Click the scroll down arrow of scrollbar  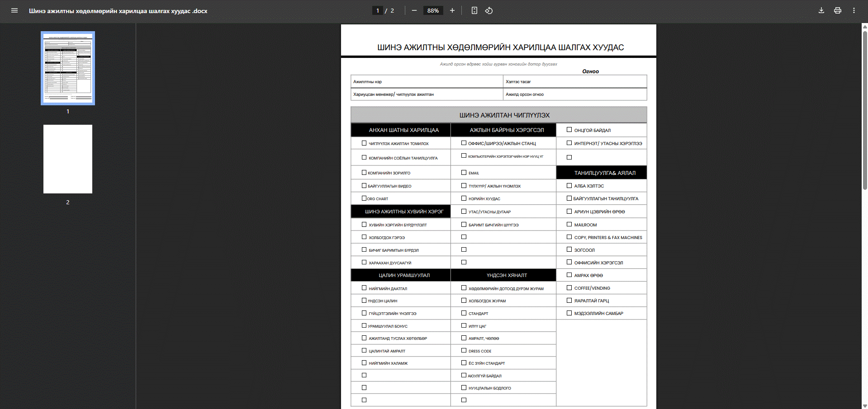pos(865,406)
